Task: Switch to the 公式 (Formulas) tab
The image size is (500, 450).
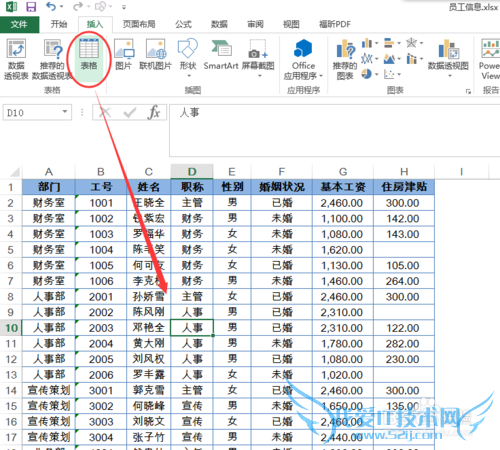Action: (x=184, y=24)
